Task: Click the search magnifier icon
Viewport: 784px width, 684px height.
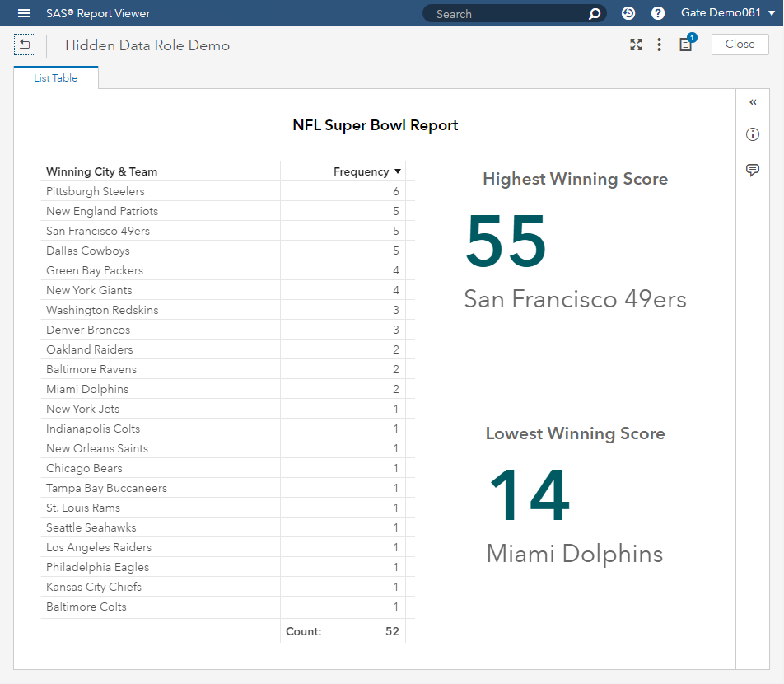Action: tap(594, 13)
